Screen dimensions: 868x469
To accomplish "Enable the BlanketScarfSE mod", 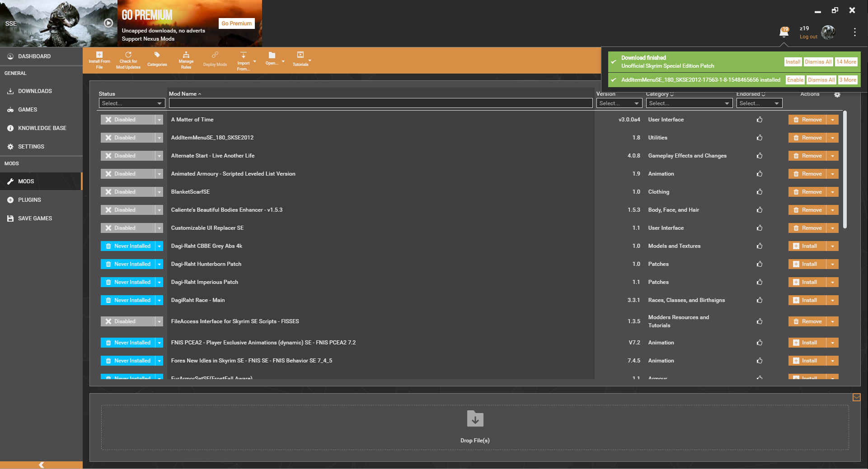I will coord(128,192).
